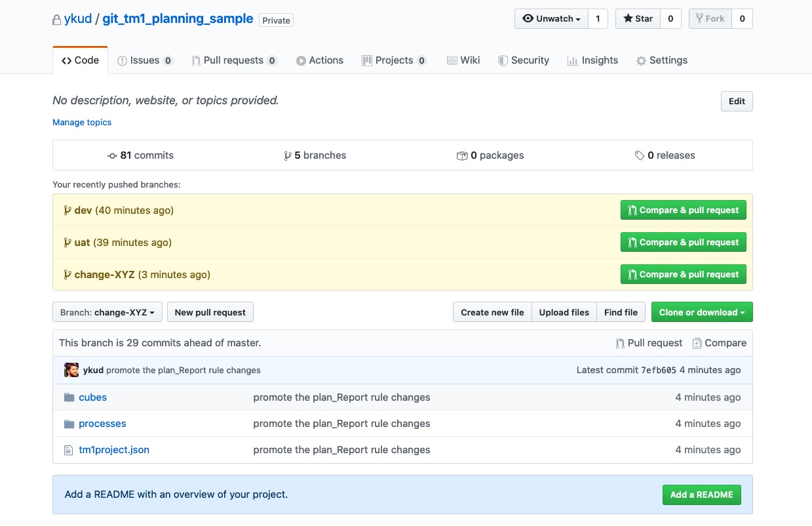Click the Edit description button

(737, 101)
